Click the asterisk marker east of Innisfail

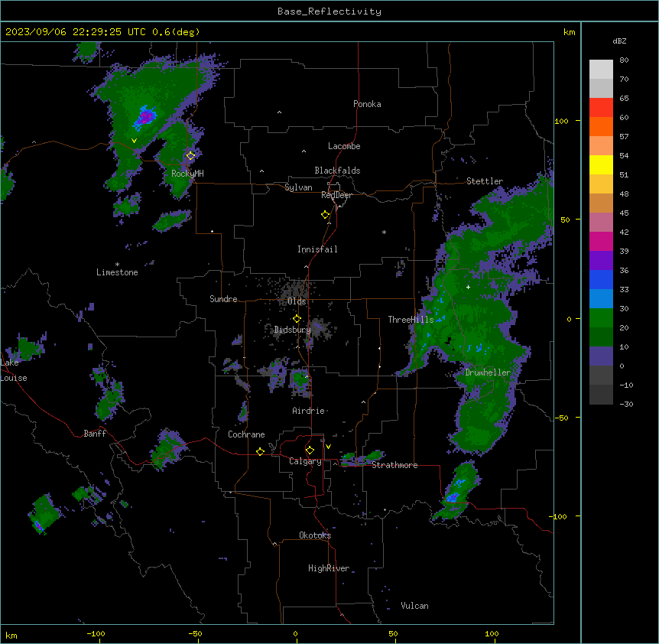(x=384, y=232)
